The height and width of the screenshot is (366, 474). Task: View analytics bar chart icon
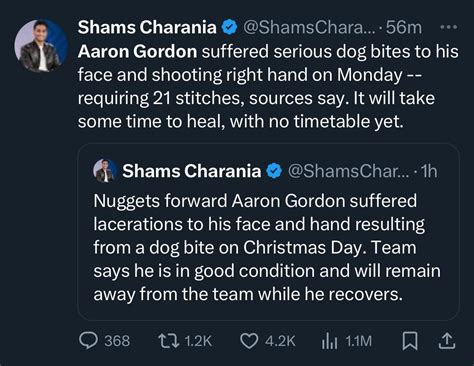[329, 341]
